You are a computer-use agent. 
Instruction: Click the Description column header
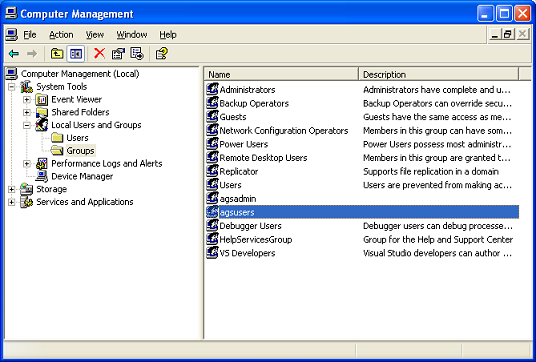[x=439, y=75]
